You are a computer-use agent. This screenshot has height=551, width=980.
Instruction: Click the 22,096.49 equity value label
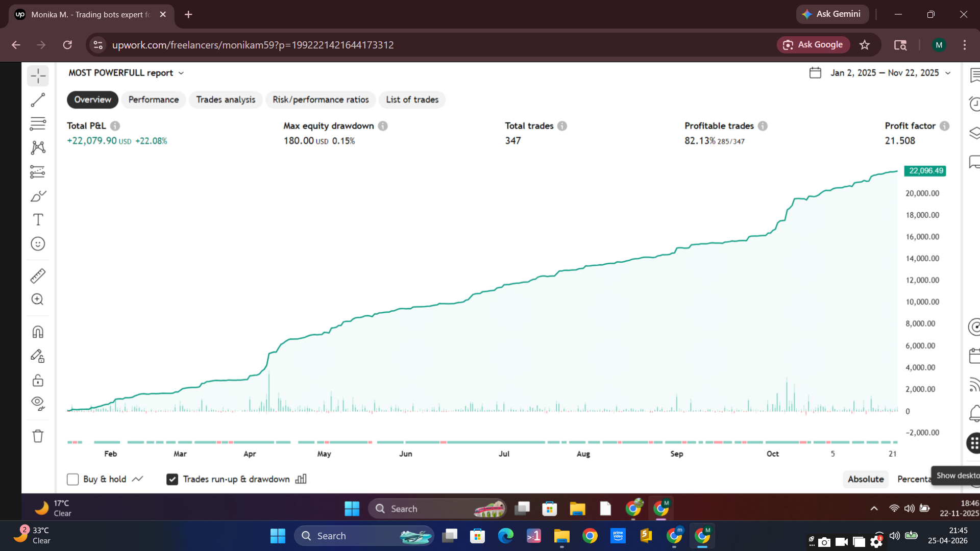[925, 171]
